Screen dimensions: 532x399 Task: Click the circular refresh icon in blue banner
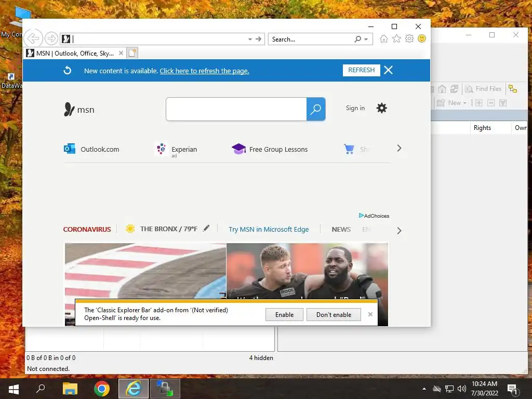[x=68, y=70]
